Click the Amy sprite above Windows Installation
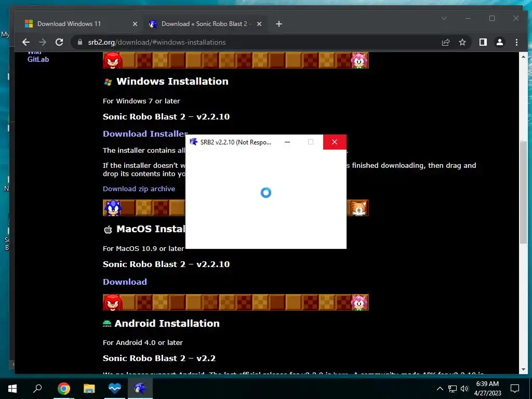The height and width of the screenshot is (399, 532). point(359,60)
